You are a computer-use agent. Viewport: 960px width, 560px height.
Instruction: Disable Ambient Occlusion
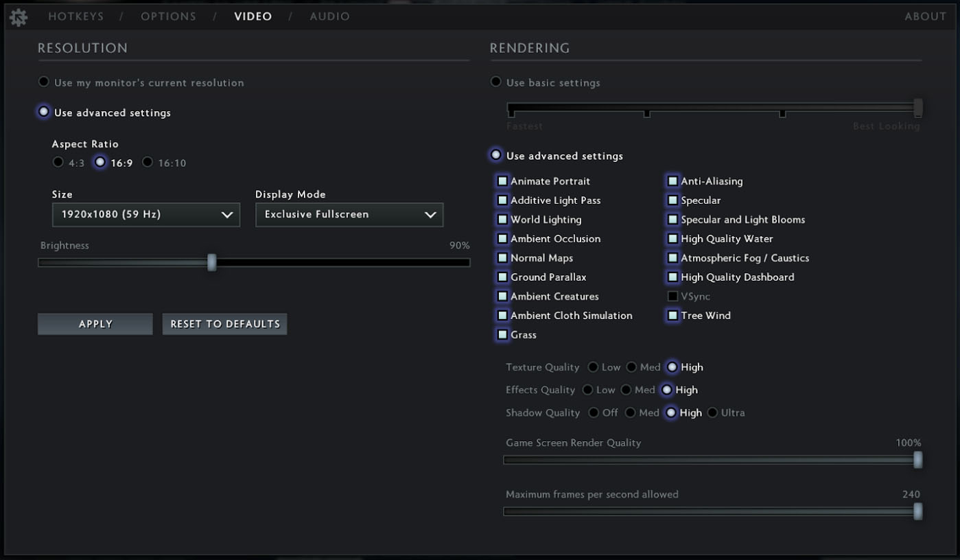(502, 238)
